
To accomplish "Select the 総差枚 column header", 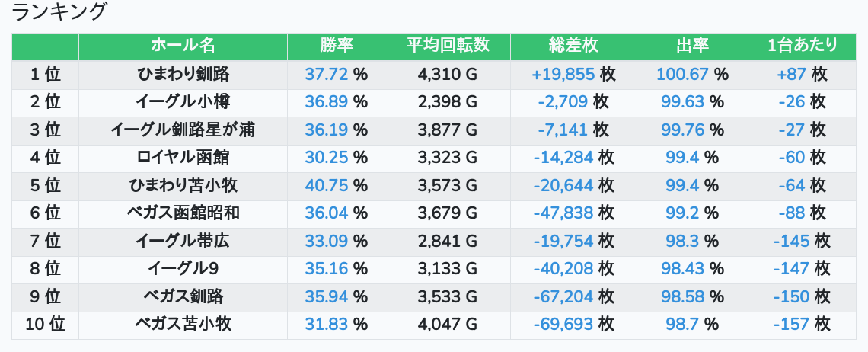I will [573, 46].
